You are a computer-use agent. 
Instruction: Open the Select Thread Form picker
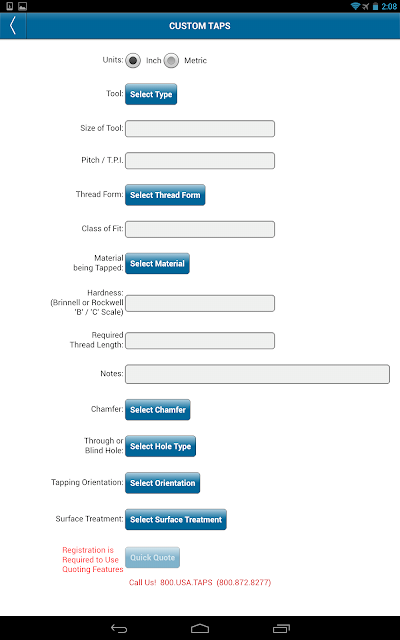pyautogui.click(x=165, y=195)
